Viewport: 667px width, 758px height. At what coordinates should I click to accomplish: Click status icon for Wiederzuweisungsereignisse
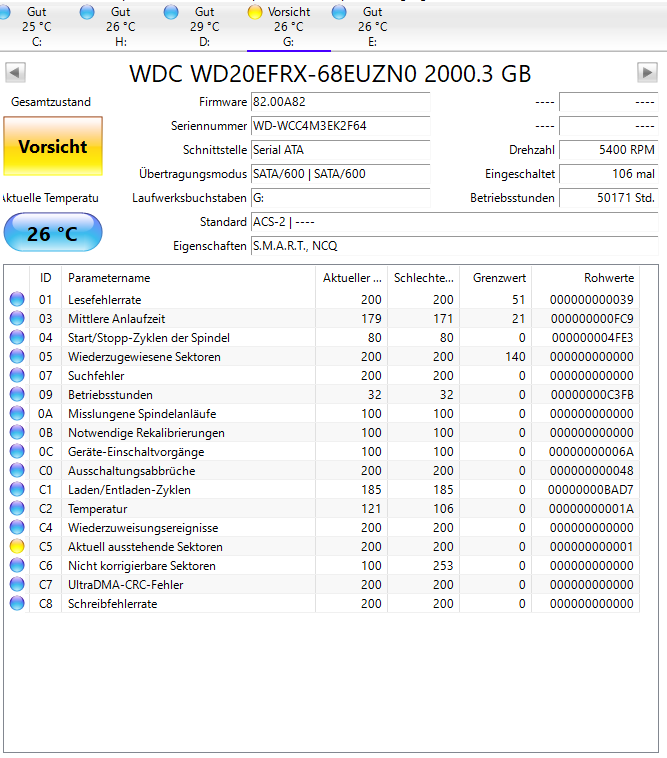[17, 528]
